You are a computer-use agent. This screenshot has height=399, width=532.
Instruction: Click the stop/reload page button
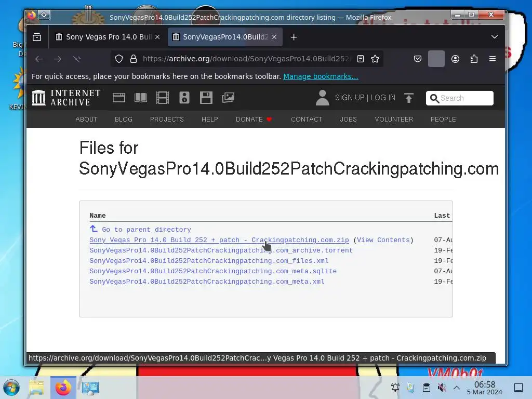click(77, 59)
